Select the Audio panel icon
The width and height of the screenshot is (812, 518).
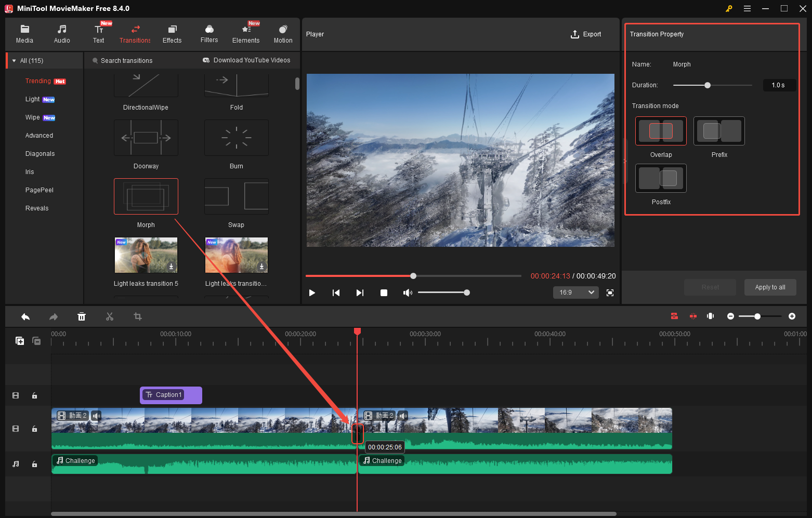click(62, 33)
